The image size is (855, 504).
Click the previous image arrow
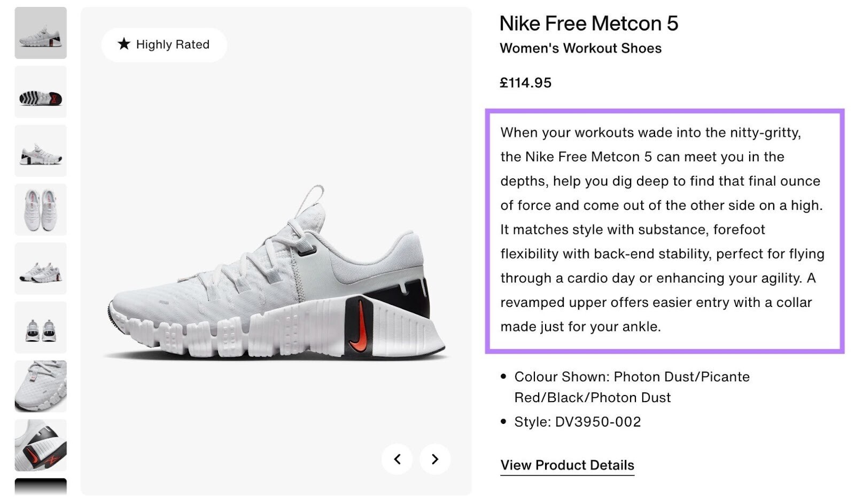tap(398, 459)
